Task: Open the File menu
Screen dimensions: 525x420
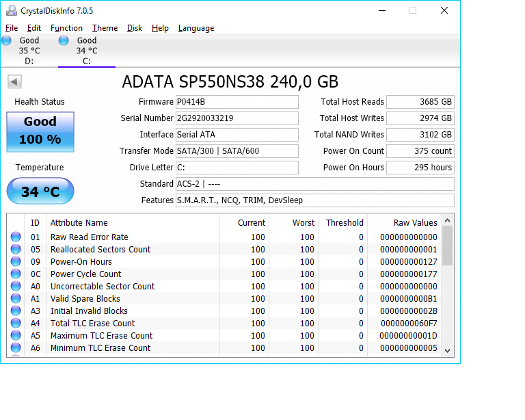Action: [x=12, y=28]
